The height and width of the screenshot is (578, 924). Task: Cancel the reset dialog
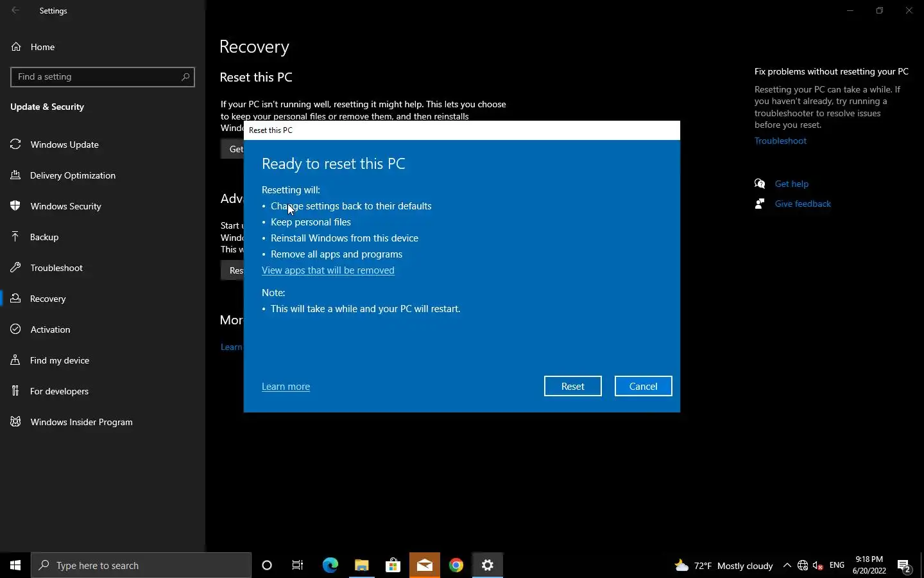[643, 386]
